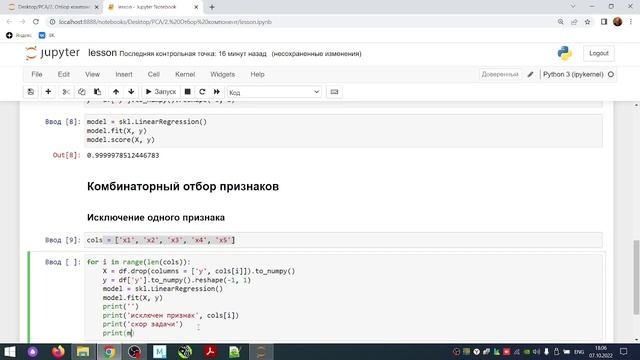The width and height of the screenshot is (640, 360).
Task: Paste cells below with the clipboard icon
Action: (97, 92)
